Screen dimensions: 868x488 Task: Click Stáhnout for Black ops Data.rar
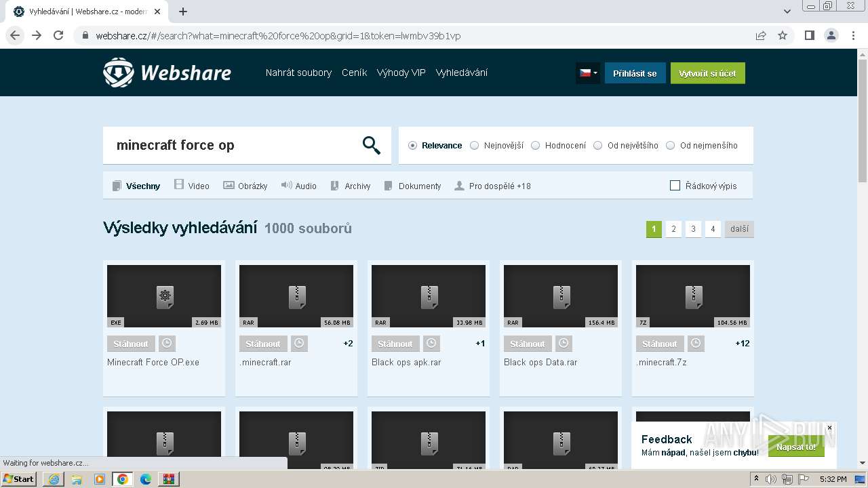point(528,344)
